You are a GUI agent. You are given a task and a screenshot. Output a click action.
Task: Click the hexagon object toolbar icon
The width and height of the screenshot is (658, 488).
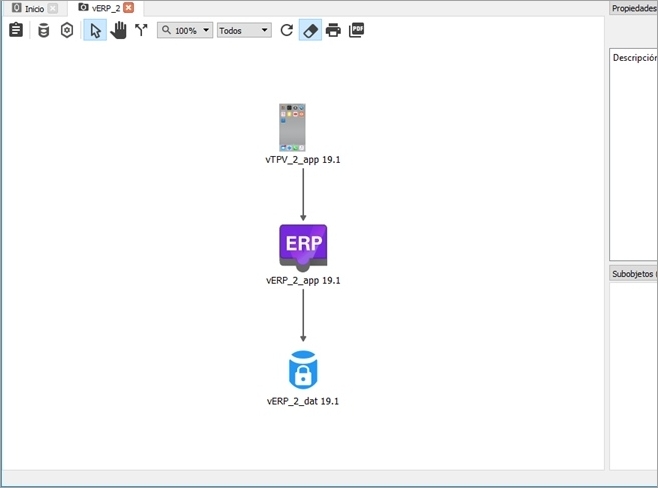click(x=67, y=30)
